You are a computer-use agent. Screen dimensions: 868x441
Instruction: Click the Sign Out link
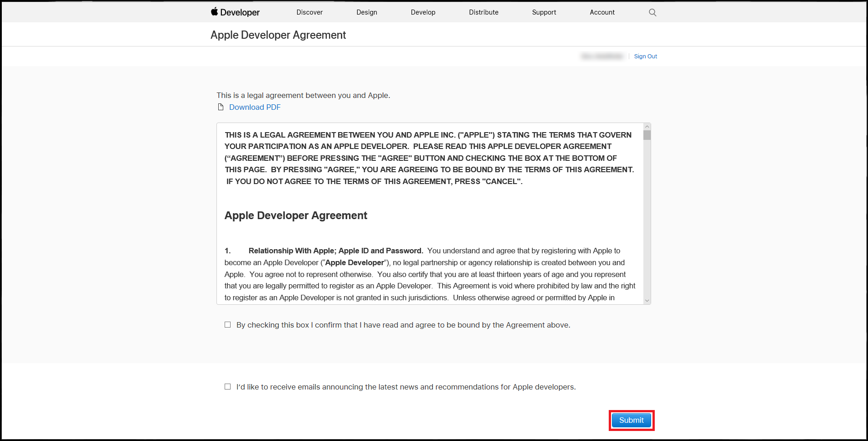(x=646, y=56)
